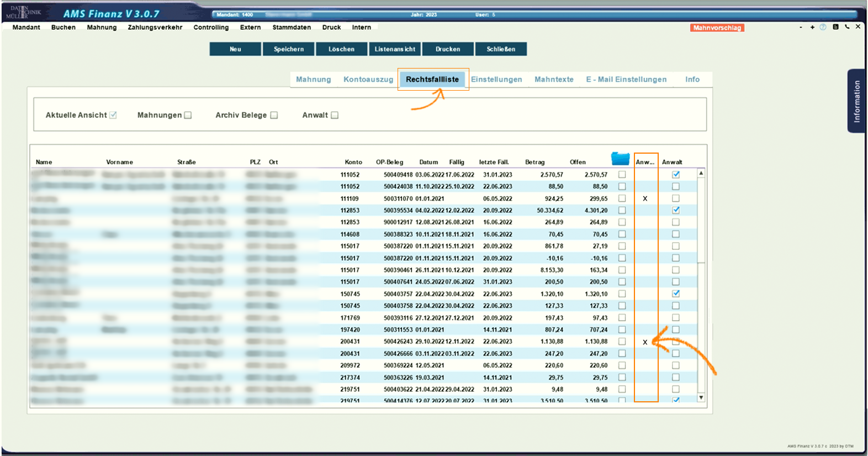Expand the Information side panel
The width and height of the screenshot is (868, 456).
pyautogui.click(x=856, y=101)
